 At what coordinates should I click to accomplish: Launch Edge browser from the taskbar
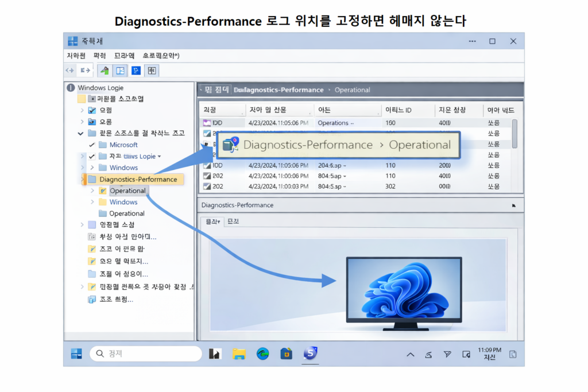(x=262, y=354)
